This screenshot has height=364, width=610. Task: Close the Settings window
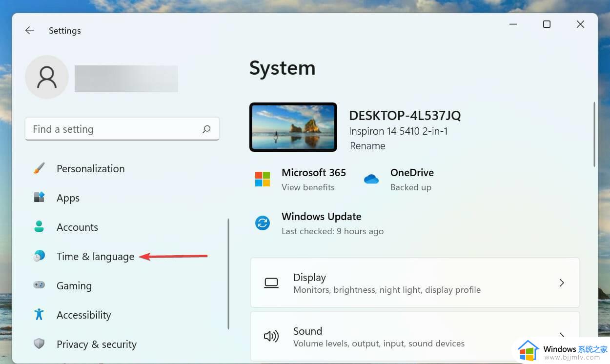point(580,24)
